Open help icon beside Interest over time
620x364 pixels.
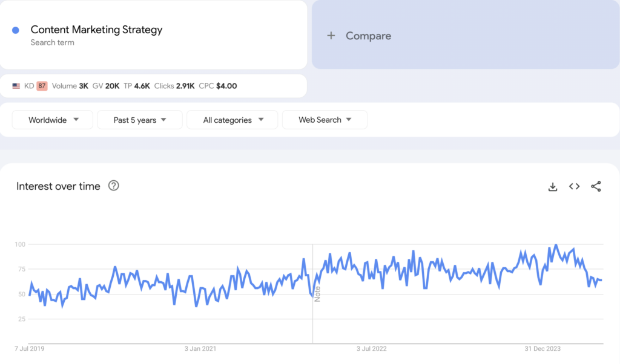(113, 186)
